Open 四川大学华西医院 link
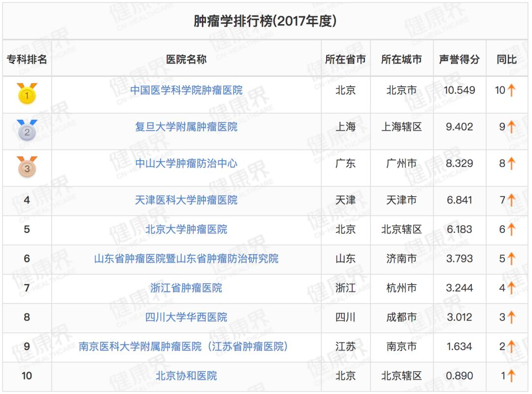 pos(186,317)
